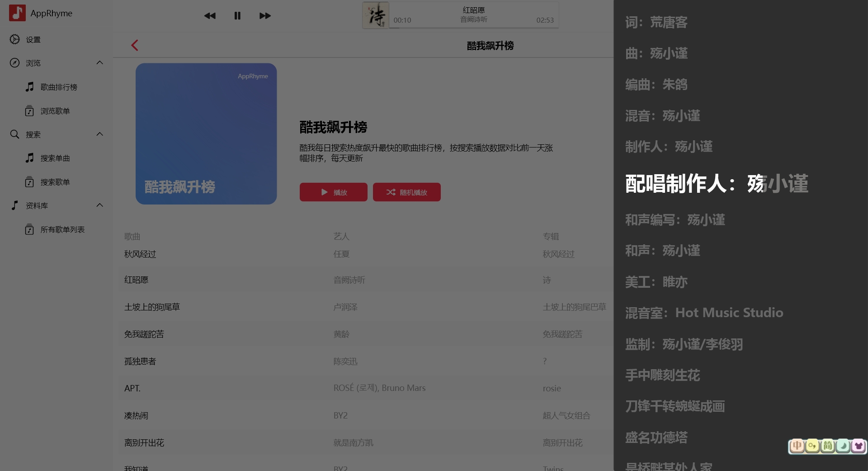Click the 随机播放 shuffle button
Image resolution: width=868 pixels, height=471 pixels.
(x=407, y=192)
